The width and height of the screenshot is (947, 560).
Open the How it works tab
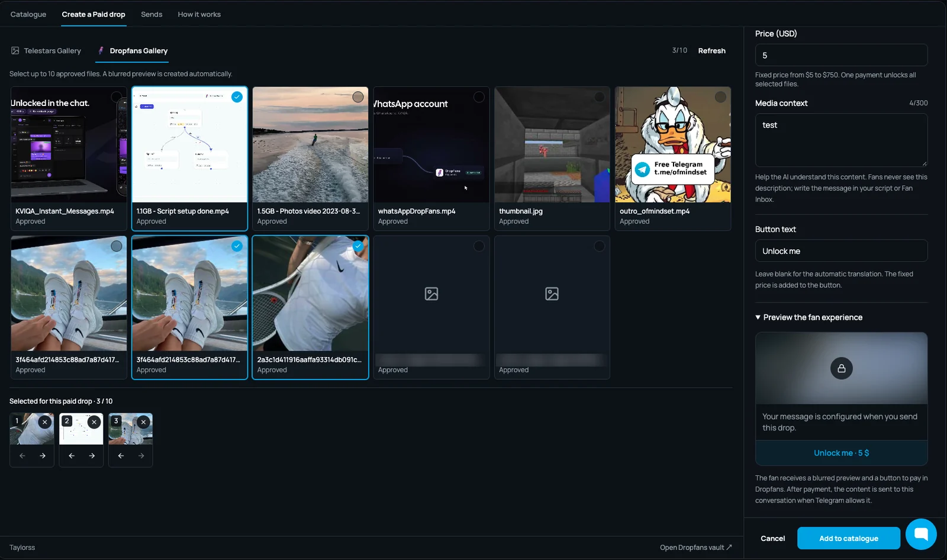tap(199, 14)
